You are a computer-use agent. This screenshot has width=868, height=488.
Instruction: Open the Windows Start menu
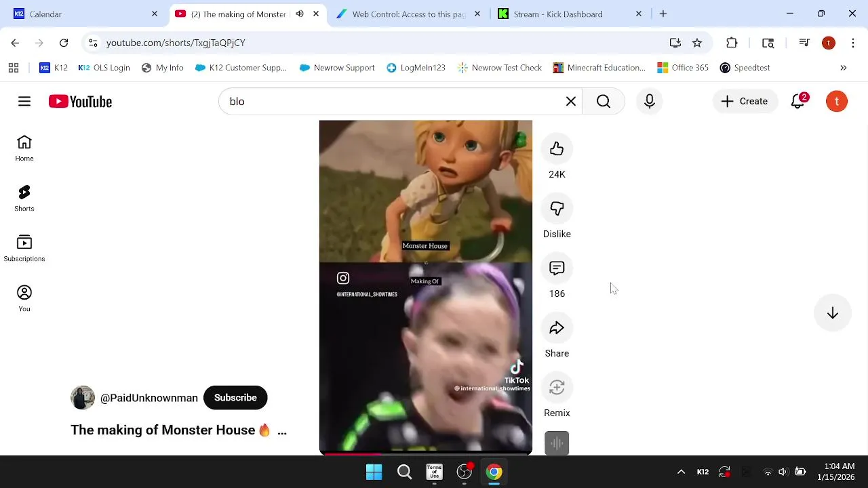[x=374, y=472]
